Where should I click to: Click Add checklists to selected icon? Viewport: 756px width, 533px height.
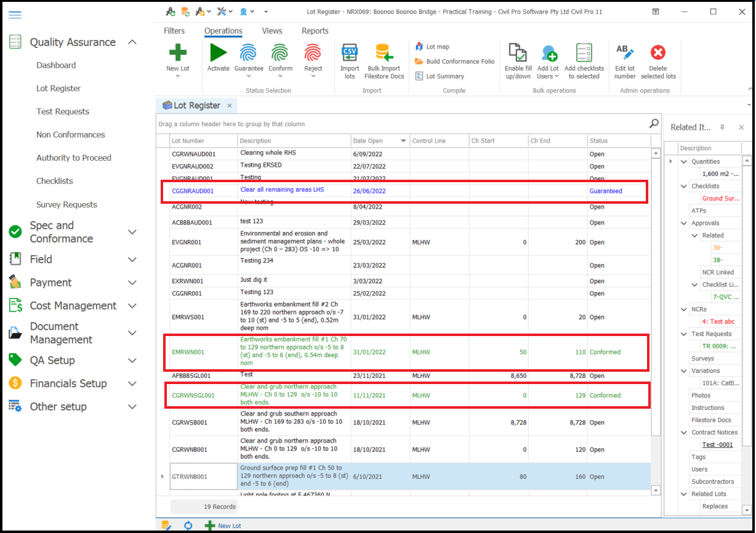[x=584, y=53]
